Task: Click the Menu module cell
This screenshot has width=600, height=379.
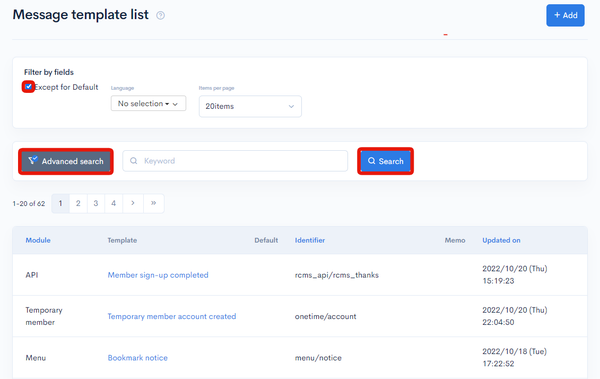Action: 36,358
